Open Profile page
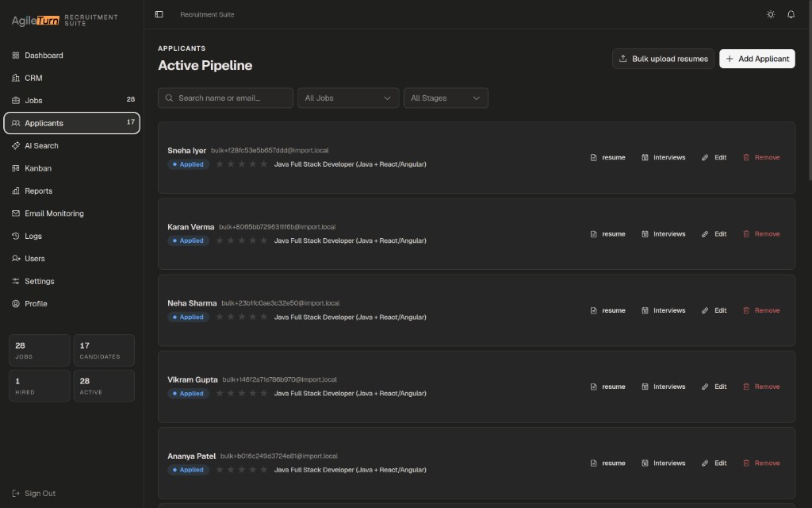Image resolution: width=812 pixels, height=508 pixels. 71,304
